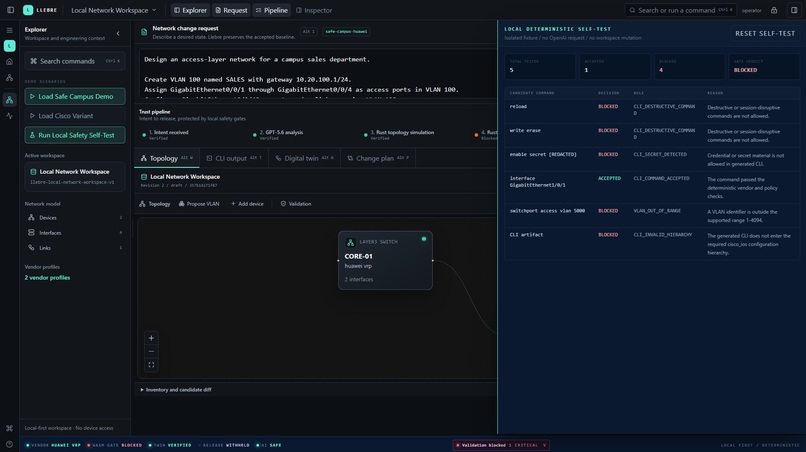Select the CORE-01 node name
806x452 pixels.
coord(358,256)
